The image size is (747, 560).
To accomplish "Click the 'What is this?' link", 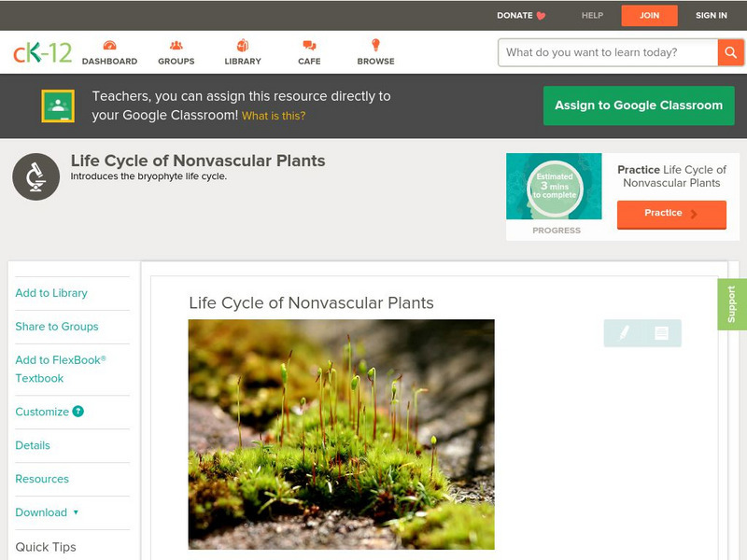I will point(274,116).
